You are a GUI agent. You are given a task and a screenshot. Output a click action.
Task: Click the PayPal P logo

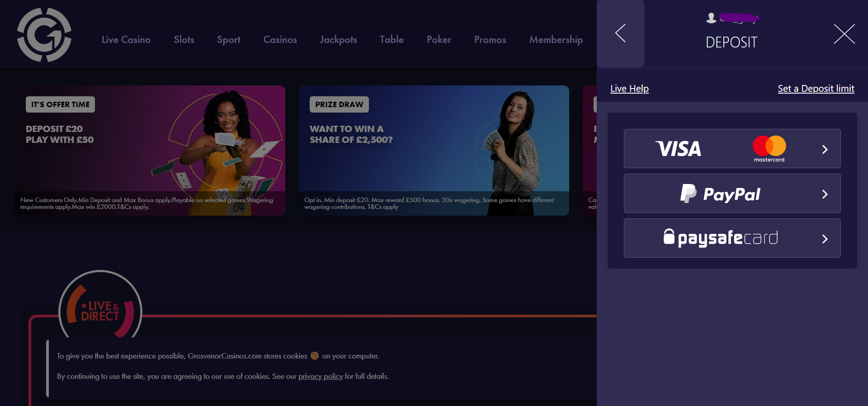tap(688, 194)
